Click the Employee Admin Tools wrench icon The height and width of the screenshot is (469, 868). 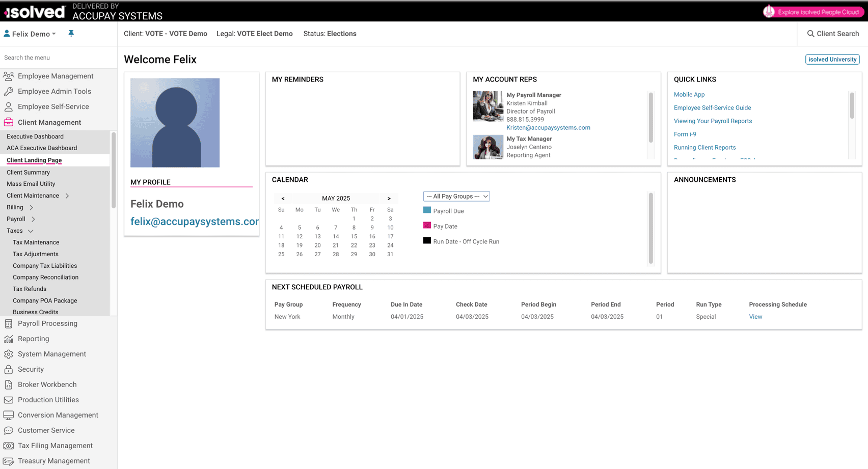pyautogui.click(x=9, y=92)
